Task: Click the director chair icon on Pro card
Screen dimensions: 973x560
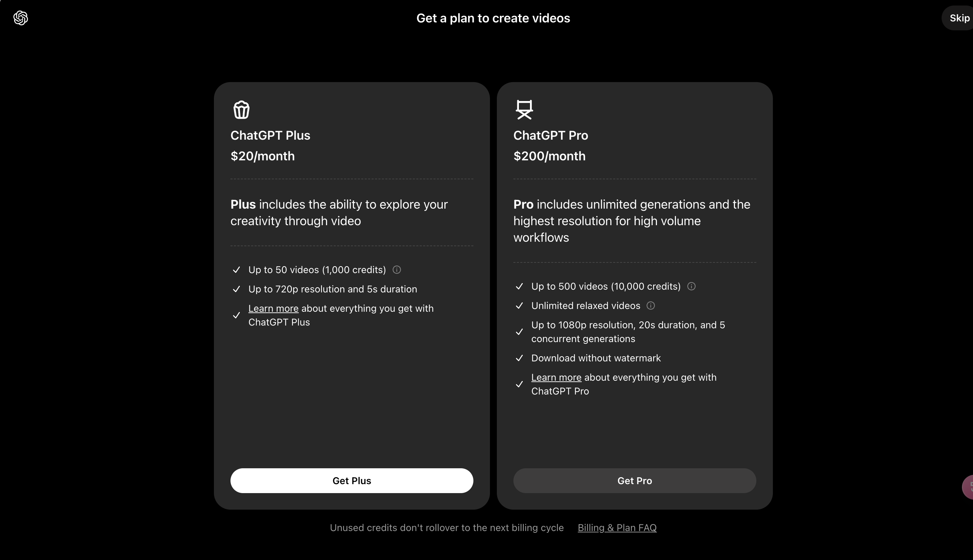Action: [524, 110]
